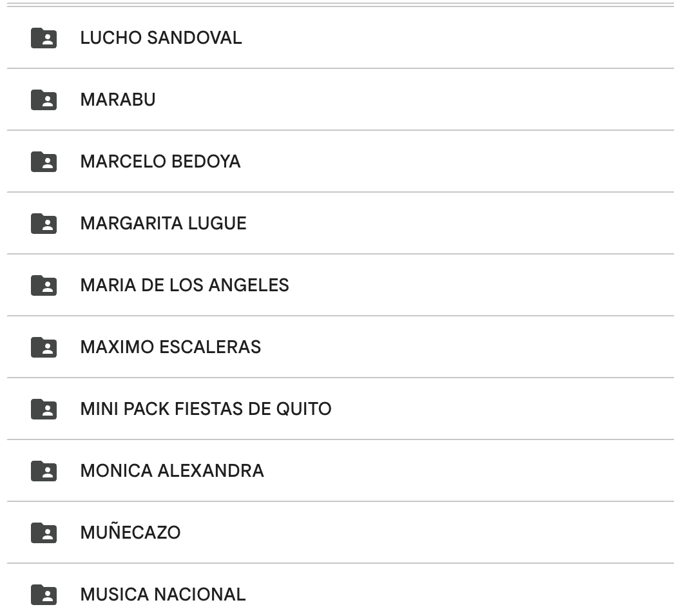Viewport: 674px width, 616px height.
Task: Select the MAXIMO ESCALERAS folder name
Action: (x=171, y=347)
